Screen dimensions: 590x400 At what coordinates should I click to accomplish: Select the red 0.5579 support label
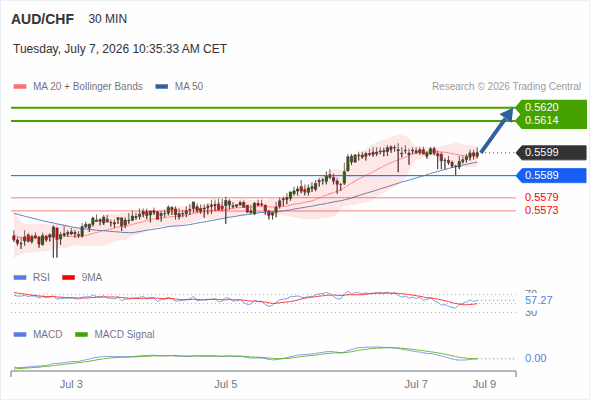pos(541,197)
